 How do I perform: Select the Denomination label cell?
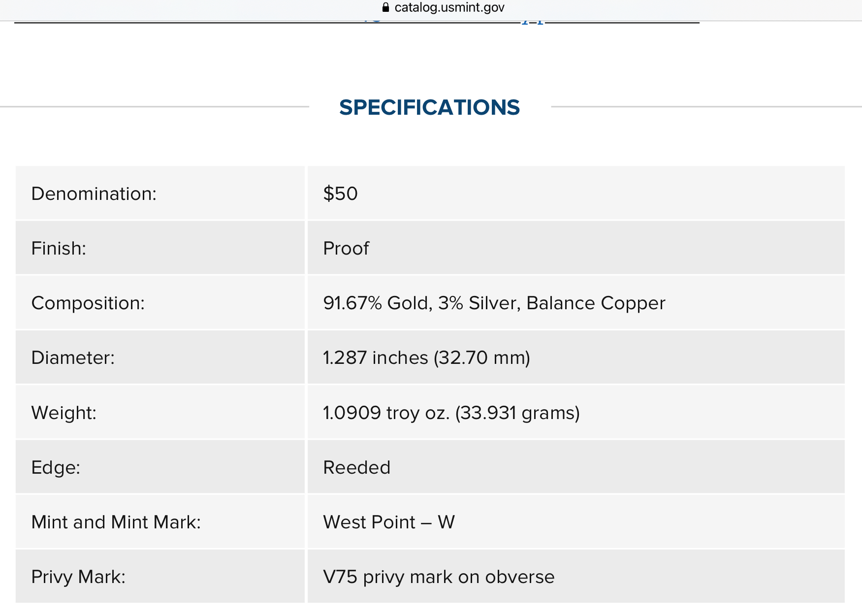coord(160,193)
